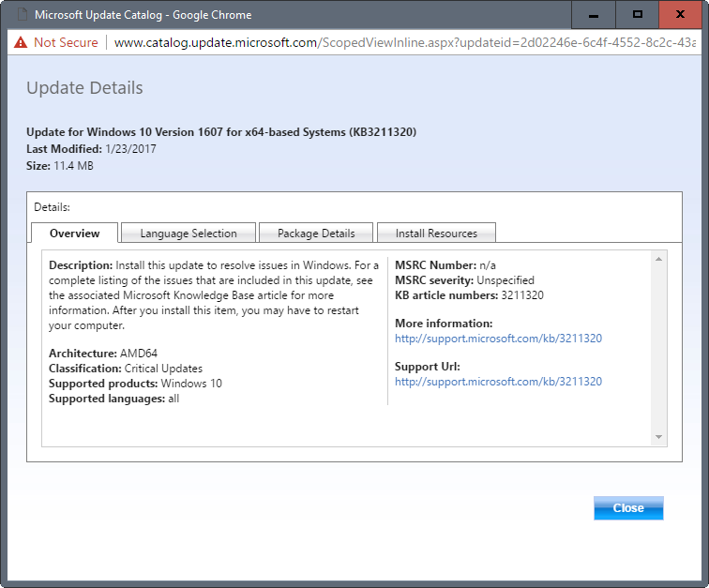
Task: Maximize the Chrome window
Action: pyautogui.click(x=637, y=15)
